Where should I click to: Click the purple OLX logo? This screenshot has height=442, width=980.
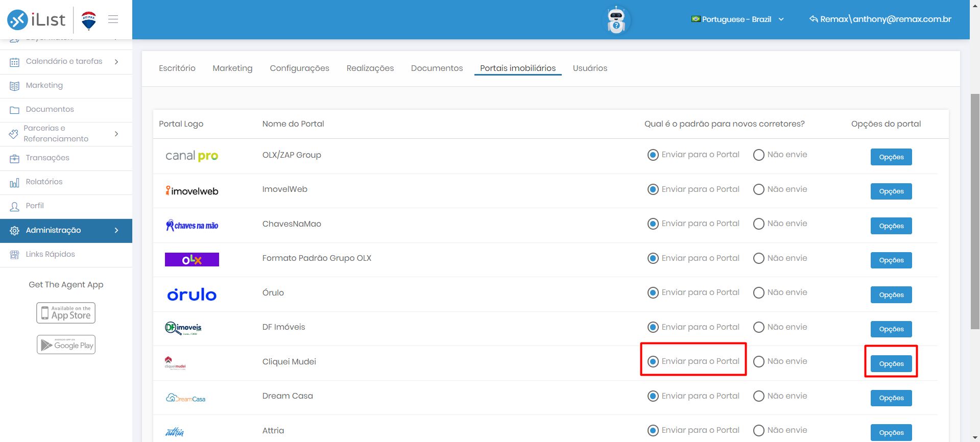pos(192,259)
